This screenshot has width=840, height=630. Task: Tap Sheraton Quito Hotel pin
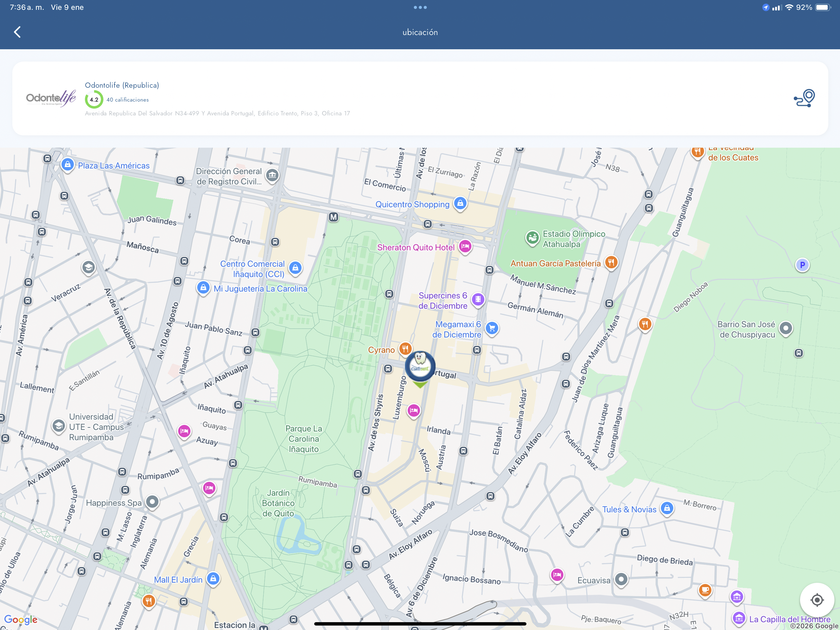[x=465, y=247]
